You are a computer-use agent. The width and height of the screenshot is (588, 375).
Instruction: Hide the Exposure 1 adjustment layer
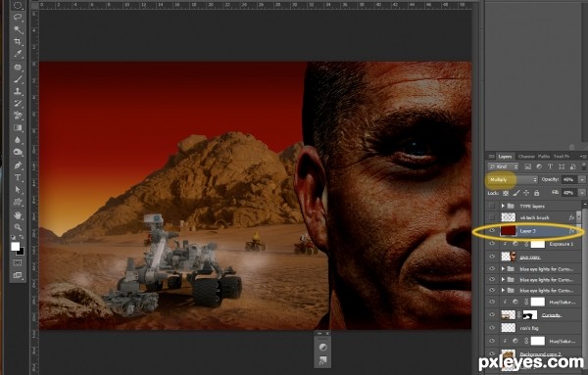point(492,244)
